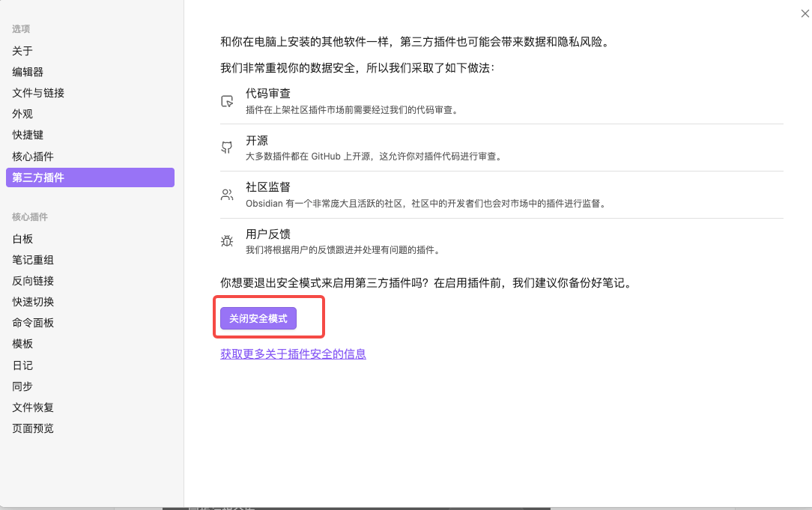Click the 社区监督 people icon
The image size is (812, 510).
[x=226, y=194]
